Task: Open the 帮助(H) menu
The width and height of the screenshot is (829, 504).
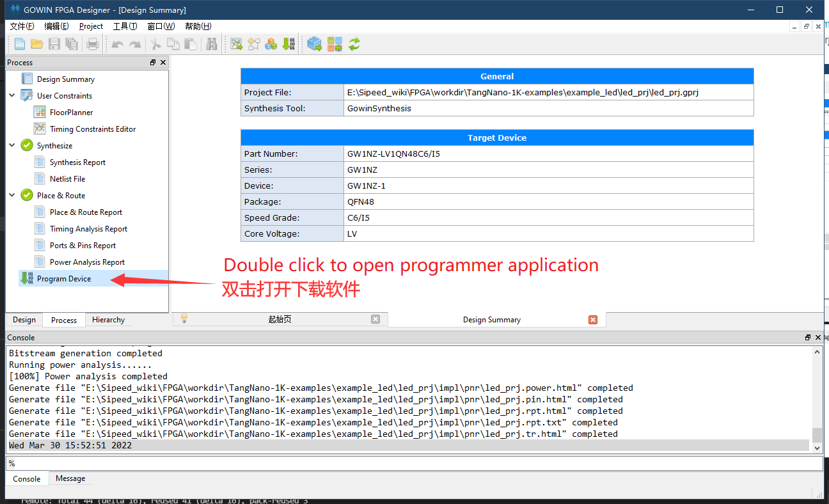Action: pos(198,26)
